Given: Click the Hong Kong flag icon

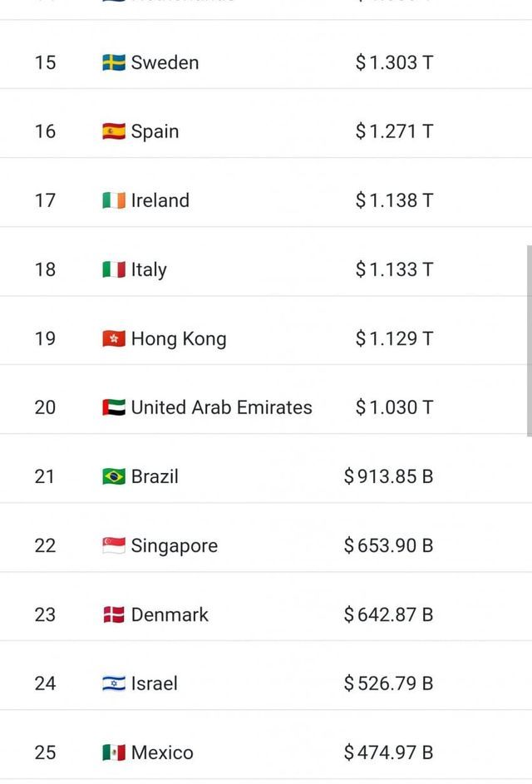Looking at the screenshot, I should (114, 338).
